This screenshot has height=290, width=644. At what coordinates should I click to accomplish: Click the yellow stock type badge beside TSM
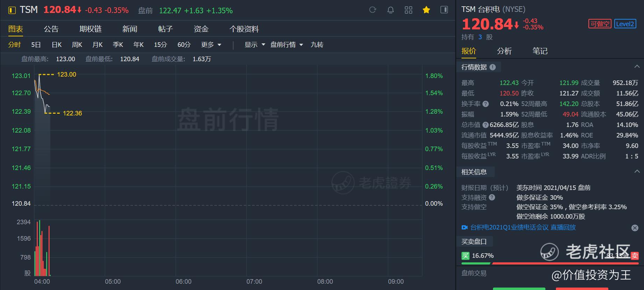pos(12,10)
